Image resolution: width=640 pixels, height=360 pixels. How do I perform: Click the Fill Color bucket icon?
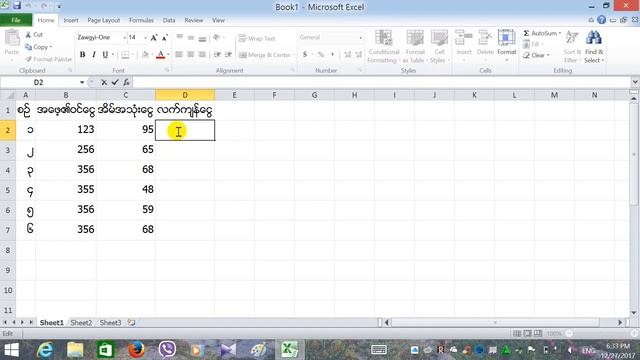coord(145,55)
